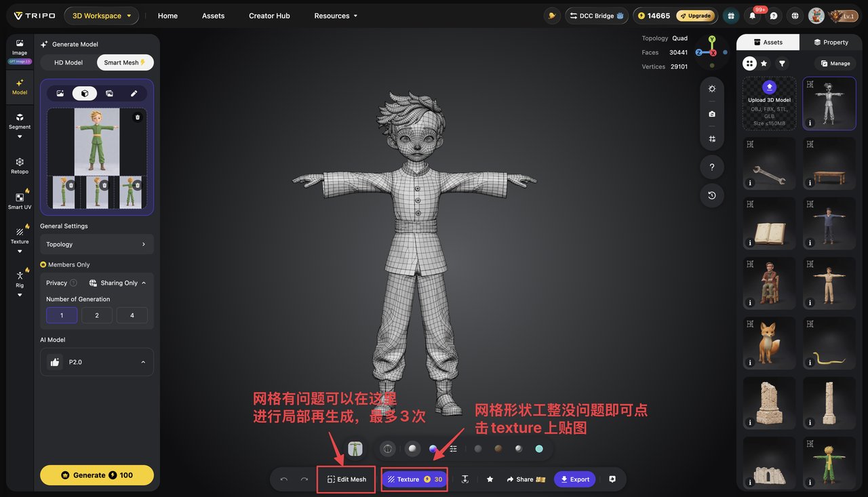Set number of generation to 2

tap(97, 315)
